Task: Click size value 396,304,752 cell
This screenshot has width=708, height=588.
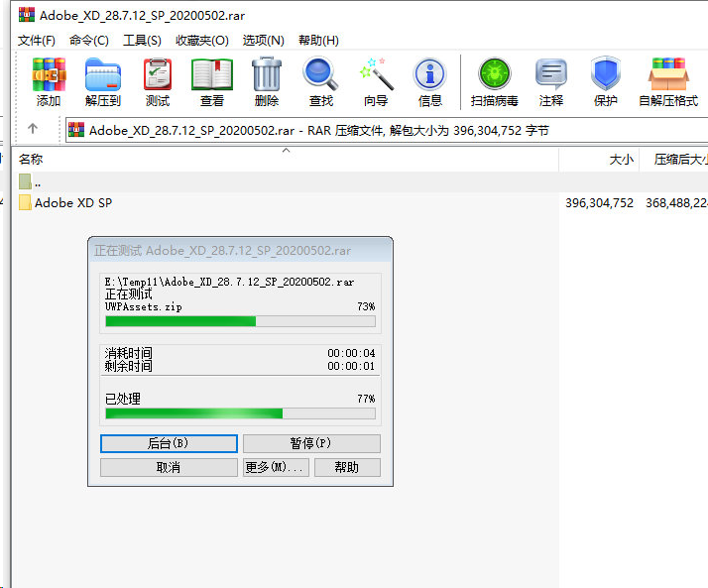Action: [599, 203]
